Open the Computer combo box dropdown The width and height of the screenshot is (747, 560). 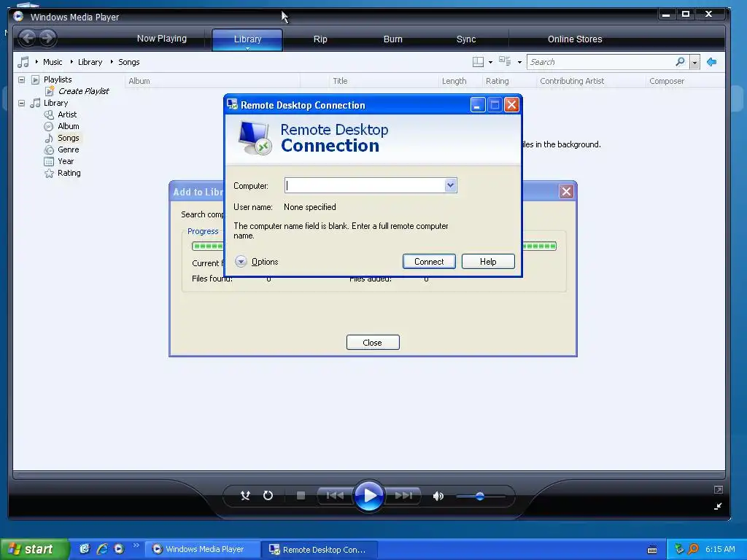[450, 185]
